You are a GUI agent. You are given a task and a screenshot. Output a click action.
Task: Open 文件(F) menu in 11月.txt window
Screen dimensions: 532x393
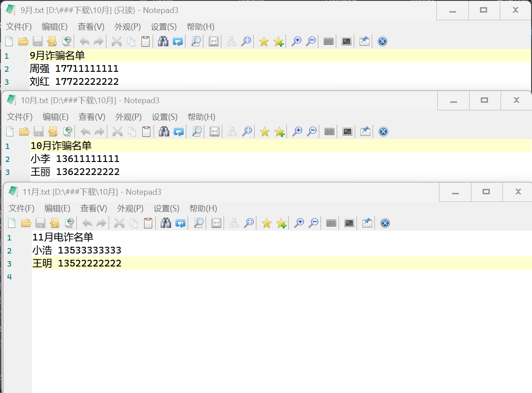[22, 209]
